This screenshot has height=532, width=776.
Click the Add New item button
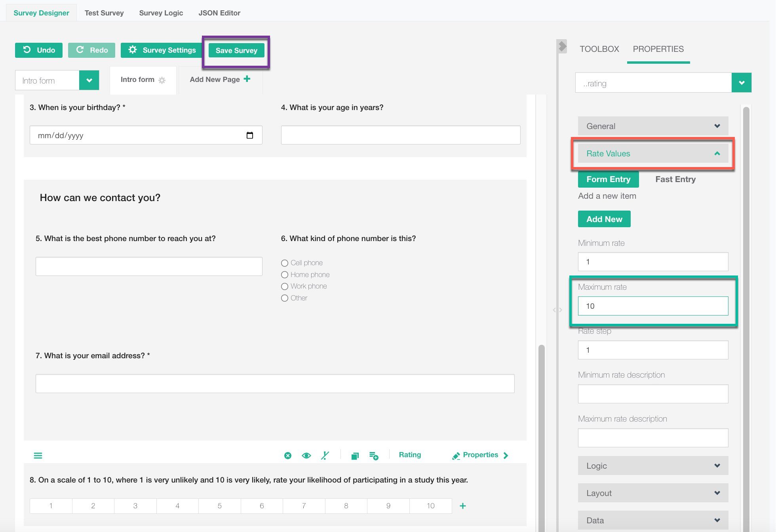(x=604, y=219)
